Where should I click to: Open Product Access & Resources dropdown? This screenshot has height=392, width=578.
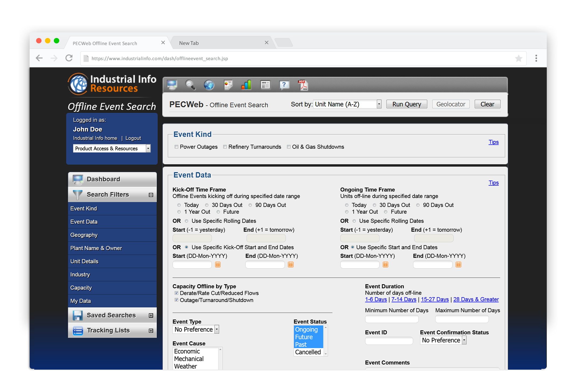tap(112, 148)
